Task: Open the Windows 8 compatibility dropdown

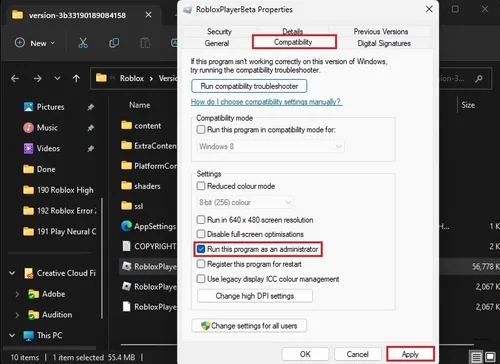Action: [x=270, y=146]
